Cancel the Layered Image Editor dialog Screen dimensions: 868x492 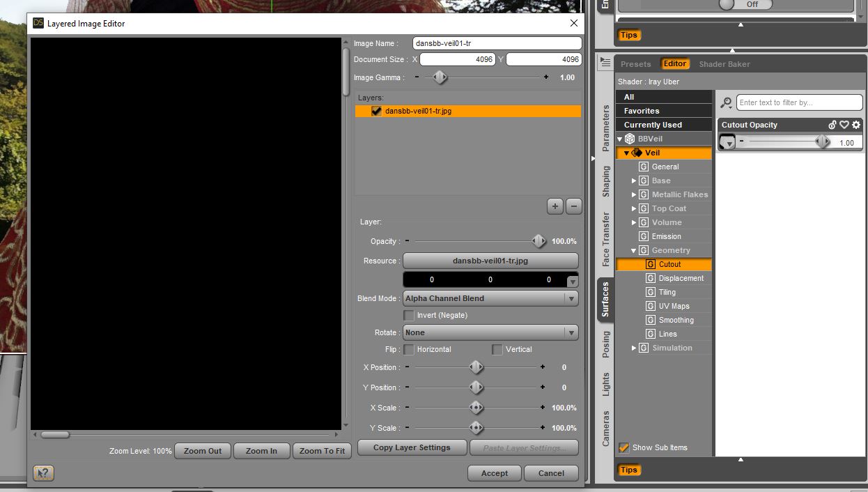coord(551,473)
